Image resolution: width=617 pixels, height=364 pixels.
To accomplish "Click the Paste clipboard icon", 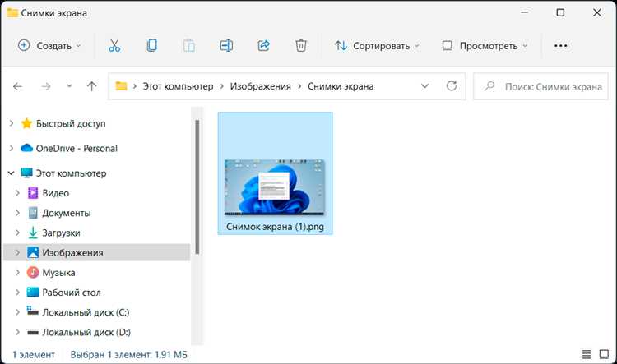I will point(189,45).
